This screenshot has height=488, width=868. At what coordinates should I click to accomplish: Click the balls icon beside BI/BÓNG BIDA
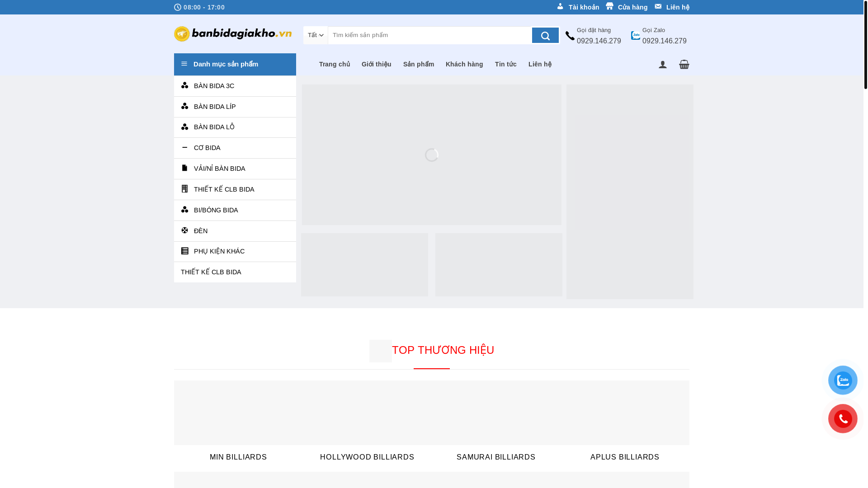pos(184,210)
